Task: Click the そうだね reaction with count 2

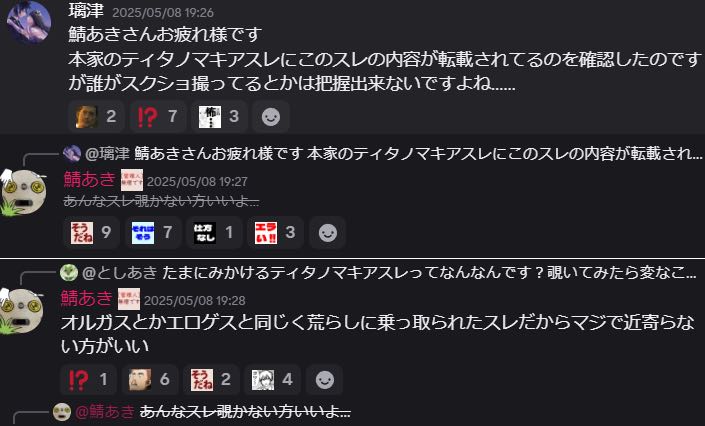Action: pos(211,380)
